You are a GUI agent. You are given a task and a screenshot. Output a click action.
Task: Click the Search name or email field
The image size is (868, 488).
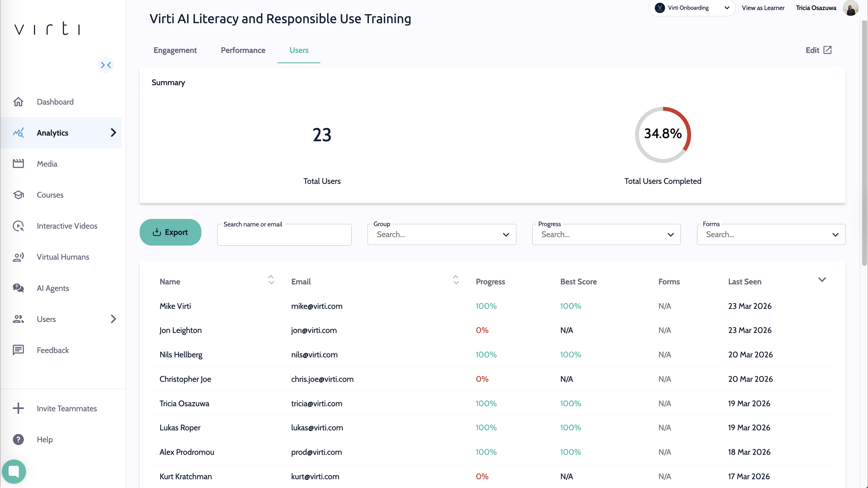tap(284, 235)
